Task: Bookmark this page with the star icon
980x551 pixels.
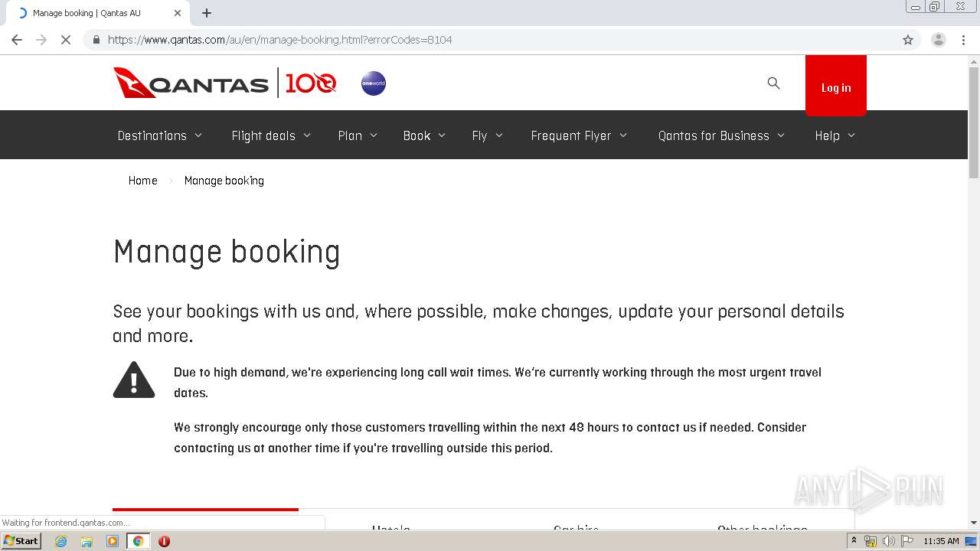Action: click(908, 40)
